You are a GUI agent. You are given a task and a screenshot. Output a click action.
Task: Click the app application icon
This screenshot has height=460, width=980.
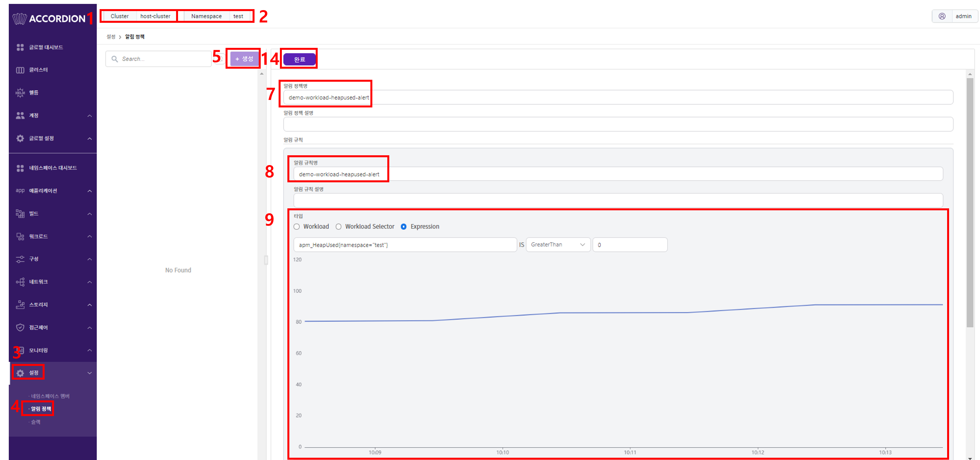pos(20,191)
